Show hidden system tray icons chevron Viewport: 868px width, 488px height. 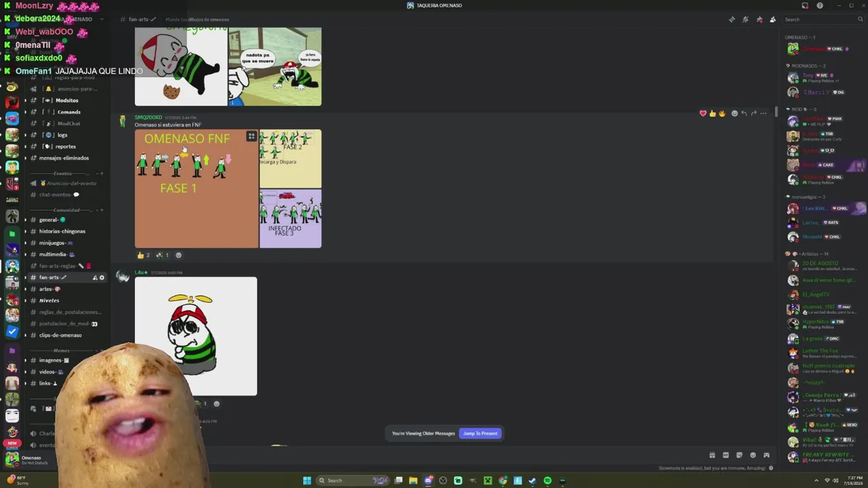[x=816, y=481]
